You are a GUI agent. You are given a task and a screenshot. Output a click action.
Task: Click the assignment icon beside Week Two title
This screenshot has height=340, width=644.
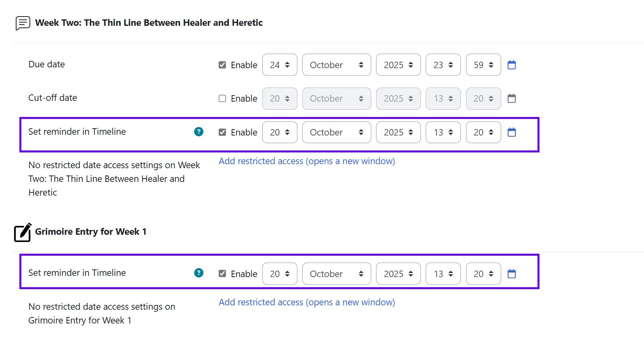23,23
